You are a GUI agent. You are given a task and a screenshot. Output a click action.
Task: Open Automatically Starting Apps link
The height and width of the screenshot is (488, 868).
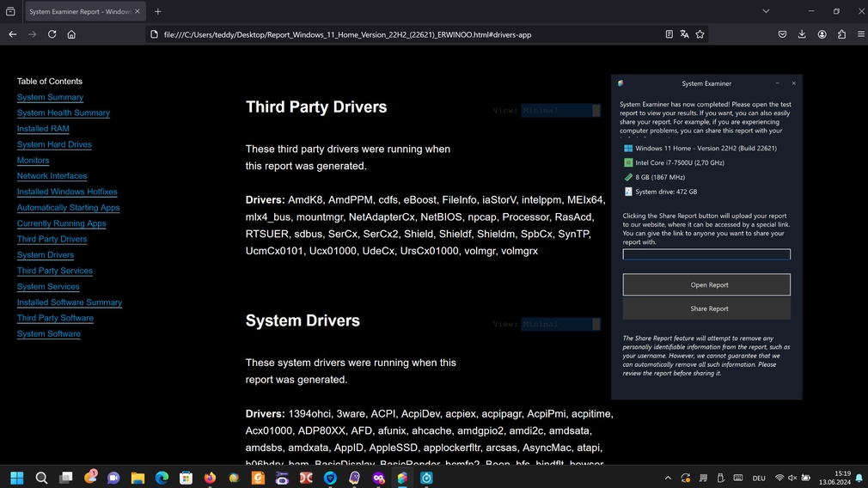[x=68, y=207]
